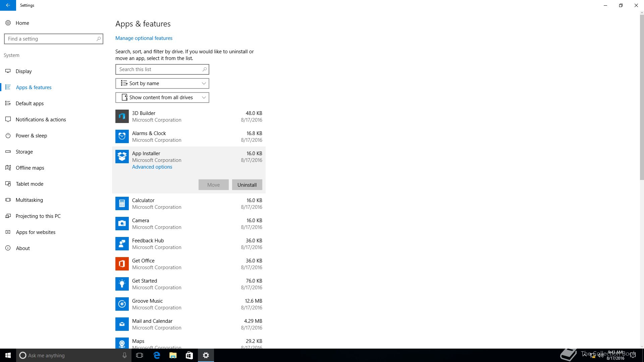Click the Camera app icon
Image resolution: width=644 pixels, height=362 pixels.
(x=122, y=224)
